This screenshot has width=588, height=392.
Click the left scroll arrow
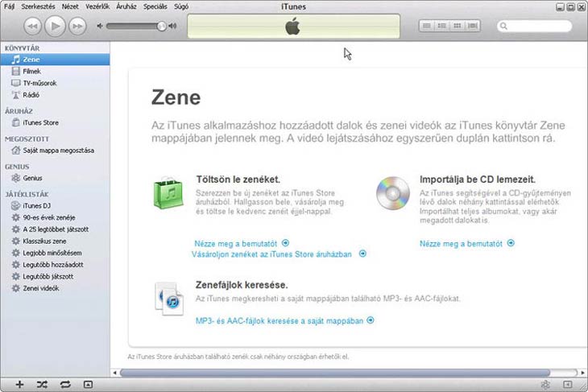tap(114, 373)
